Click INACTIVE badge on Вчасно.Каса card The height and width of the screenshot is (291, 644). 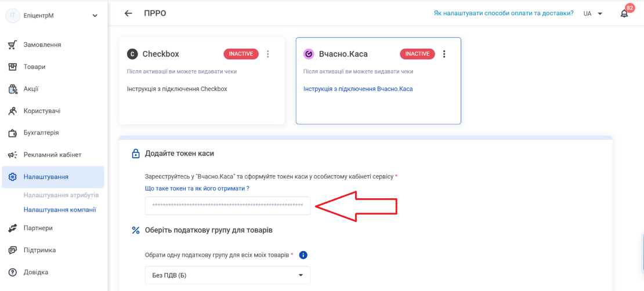point(417,54)
